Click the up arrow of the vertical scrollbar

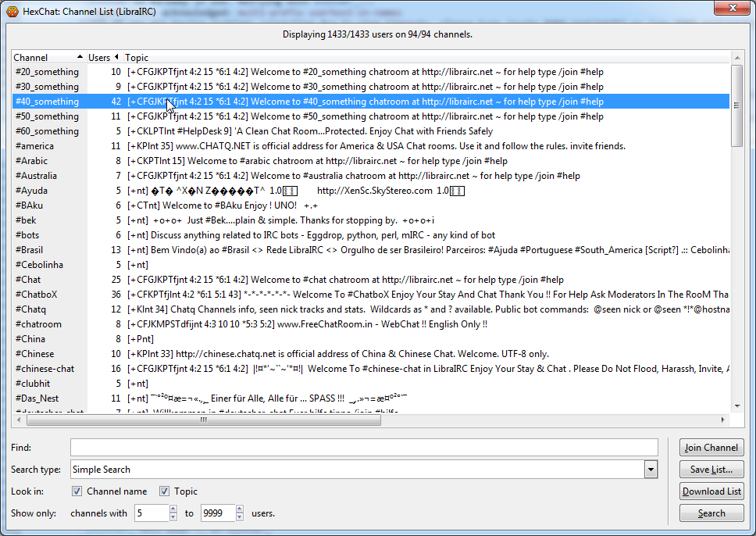click(736, 58)
